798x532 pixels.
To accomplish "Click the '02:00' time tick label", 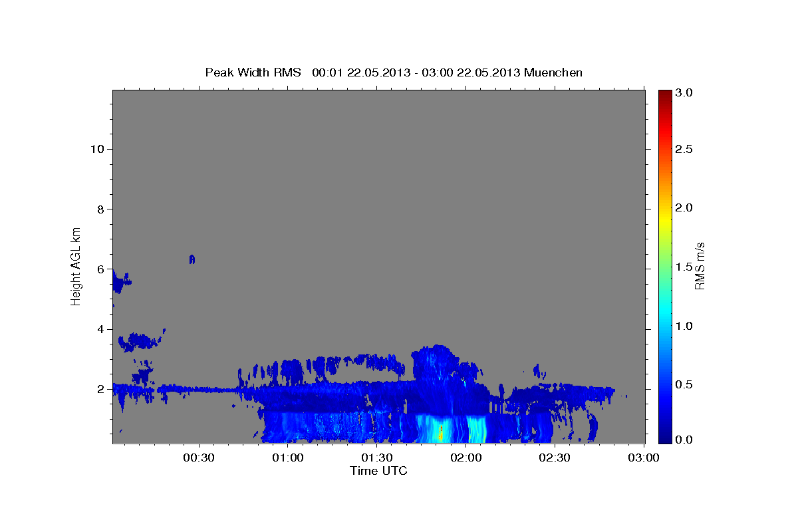I will pyautogui.click(x=466, y=458).
